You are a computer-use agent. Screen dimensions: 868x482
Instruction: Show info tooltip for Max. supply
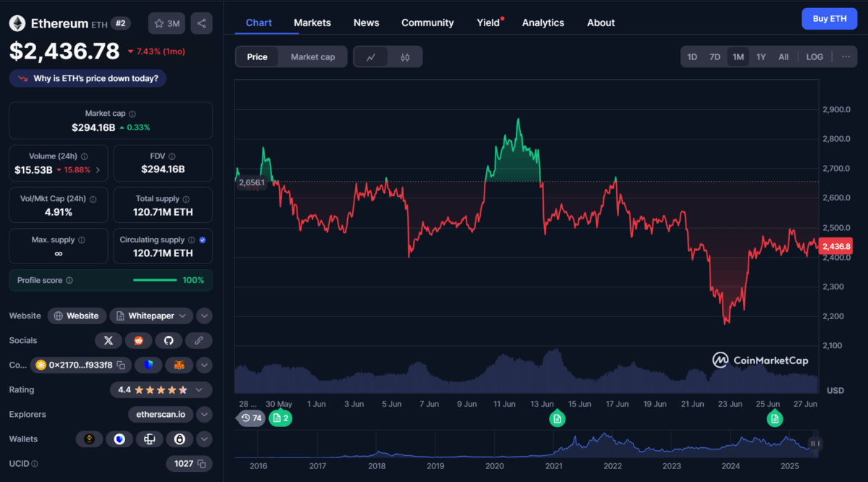coord(82,240)
